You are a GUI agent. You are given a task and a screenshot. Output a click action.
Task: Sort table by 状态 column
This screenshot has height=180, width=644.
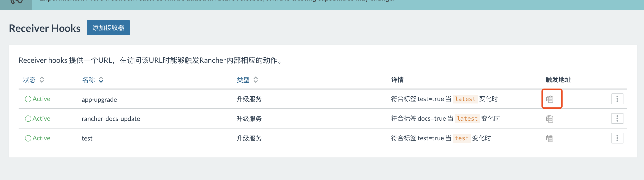[x=34, y=80]
